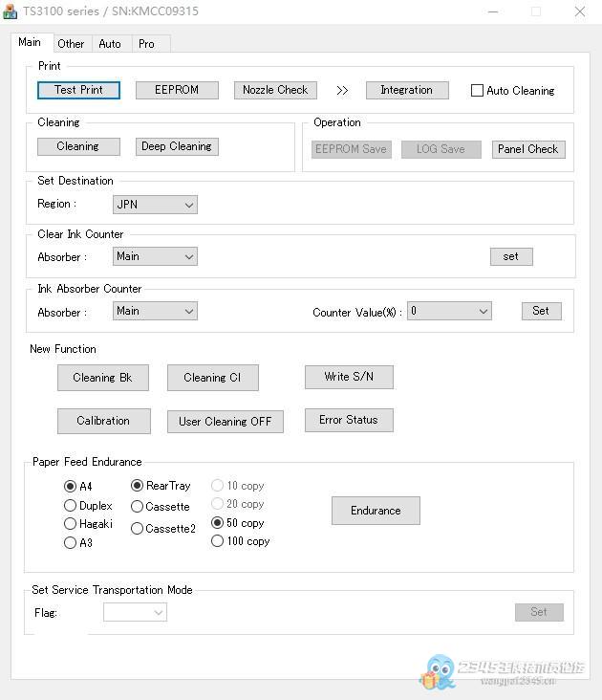
Task: Expand the Counter Value(%) dropdown
Action: click(449, 311)
